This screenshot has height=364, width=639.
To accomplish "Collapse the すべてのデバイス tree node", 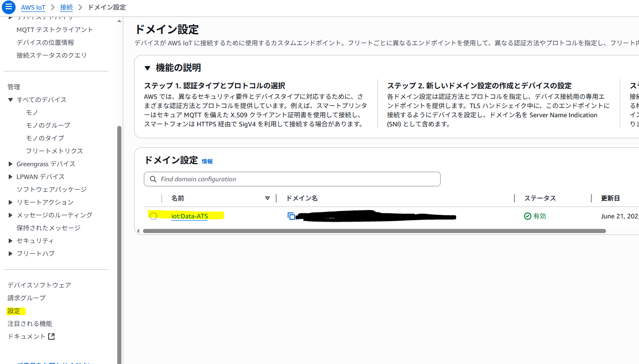I will coord(11,100).
